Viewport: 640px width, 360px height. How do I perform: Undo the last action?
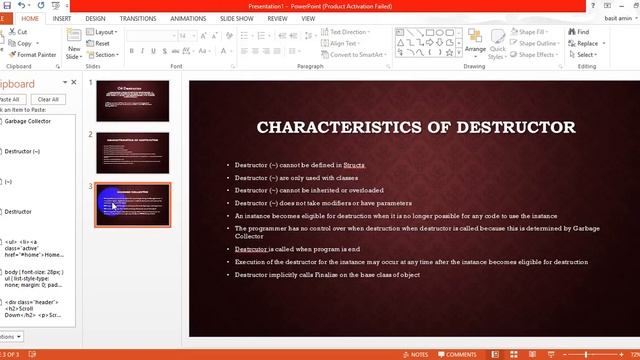tap(21, 5)
